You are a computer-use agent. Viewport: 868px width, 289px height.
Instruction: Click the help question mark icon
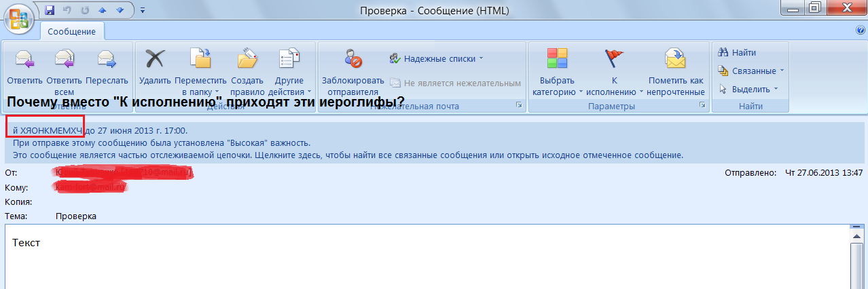(x=861, y=31)
